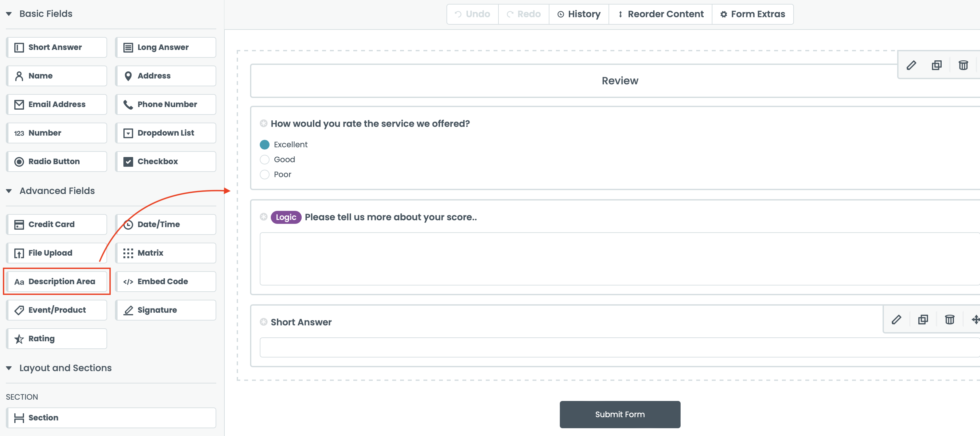This screenshot has width=980, height=436.
Task: Collapse the Layout and Sections group
Action: tap(9, 368)
